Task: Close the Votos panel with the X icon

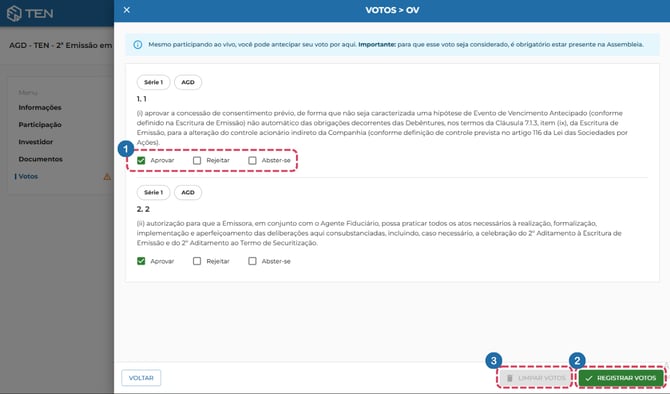Action: point(126,10)
